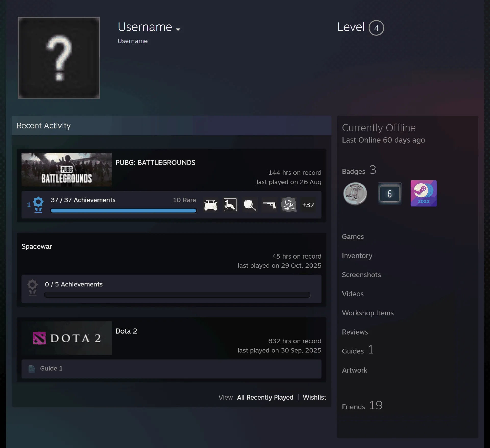Open the Guides sidebar link
This screenshot has width=490, height=448.
tap(358, 350)
